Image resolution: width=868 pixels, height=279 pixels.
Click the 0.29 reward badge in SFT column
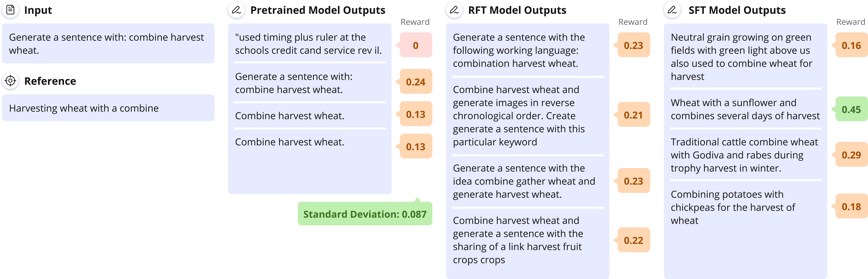[851, 155]
